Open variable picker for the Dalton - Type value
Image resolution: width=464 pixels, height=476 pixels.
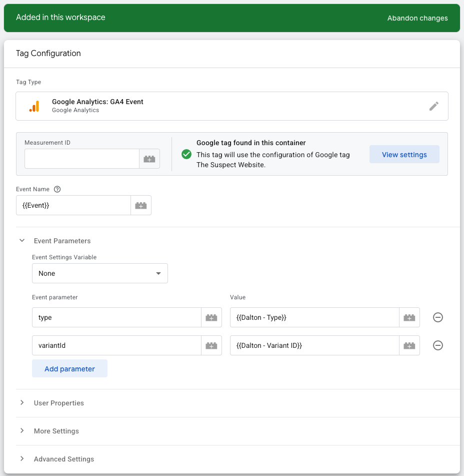409,317
